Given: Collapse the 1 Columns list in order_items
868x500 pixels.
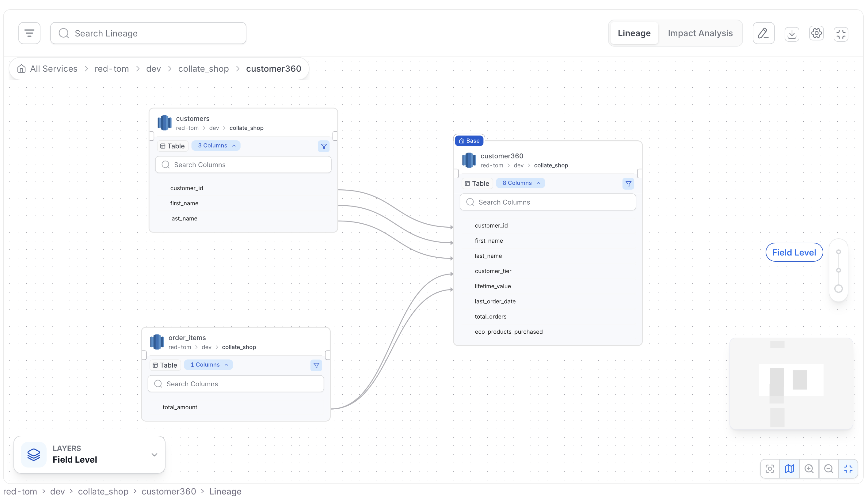Looking at the screenshot, I should [x=208, y=365].
